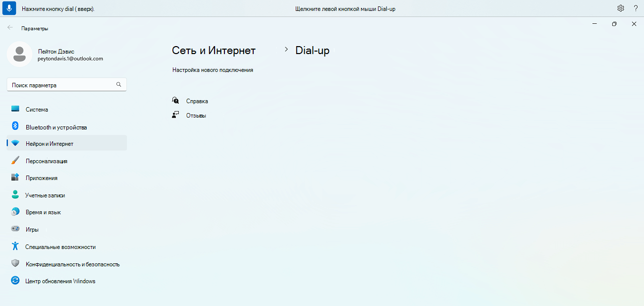Click the text Щелкните левой кнопкой мыши Dial-up
The height and width of the screenshot is (306, 644).
345,9
